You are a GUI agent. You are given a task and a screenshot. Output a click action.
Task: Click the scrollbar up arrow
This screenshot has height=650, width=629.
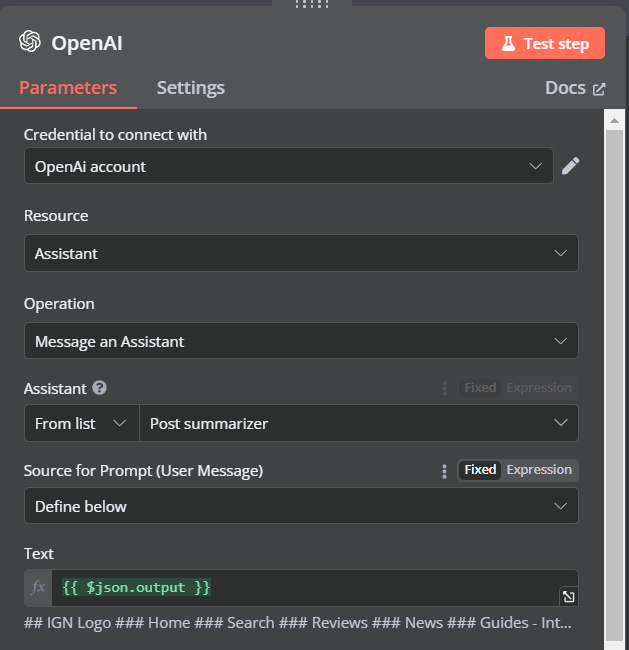614,121
